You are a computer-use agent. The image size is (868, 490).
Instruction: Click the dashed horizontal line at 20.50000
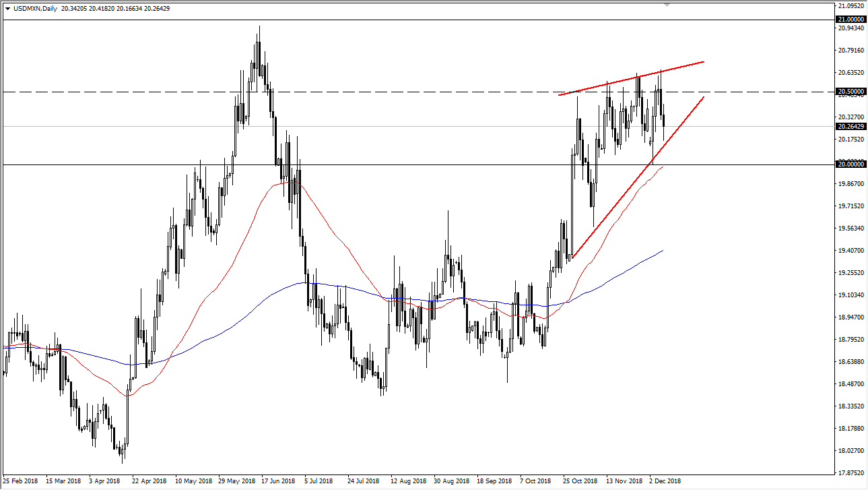coord(404,92)
